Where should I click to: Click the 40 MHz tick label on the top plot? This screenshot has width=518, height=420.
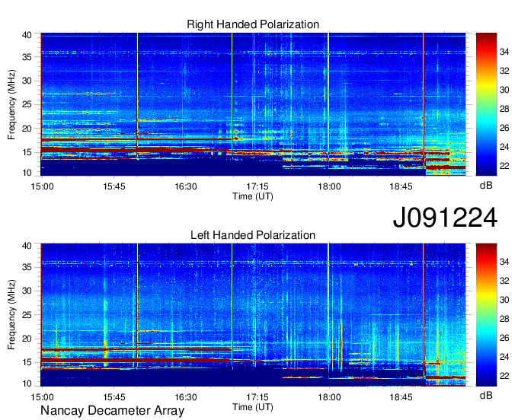(x=27, y=35)
